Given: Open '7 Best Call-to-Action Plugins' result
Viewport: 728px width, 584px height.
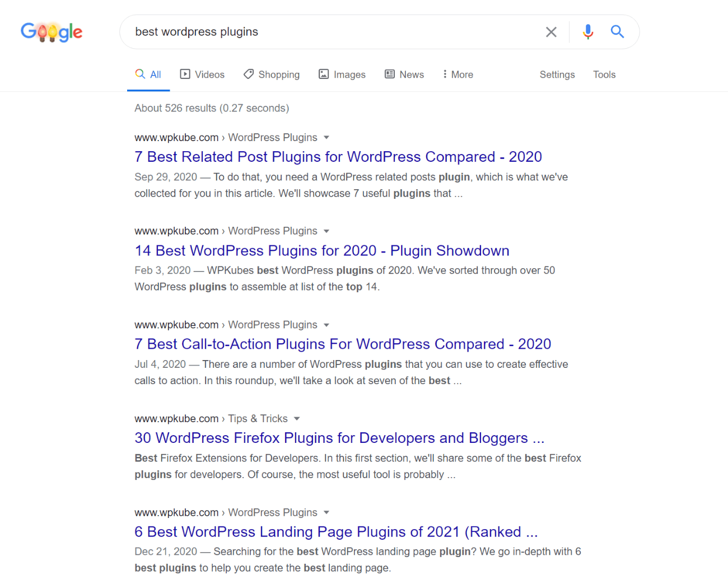Looking at the screenshot, I should [343, 344].
